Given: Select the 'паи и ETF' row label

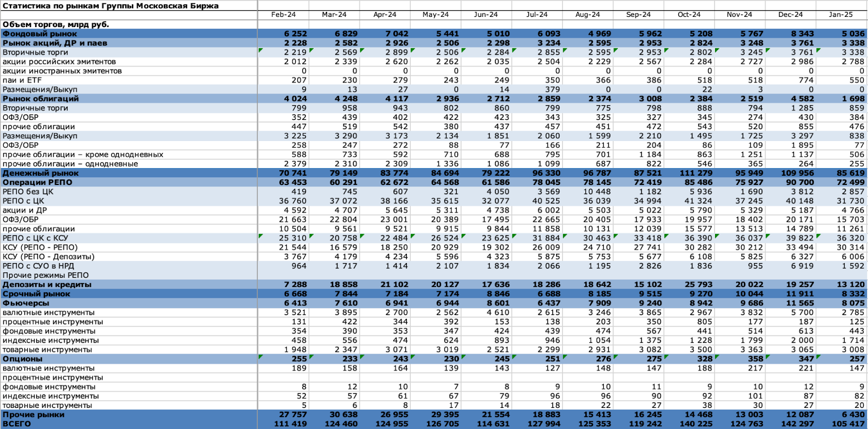Looking at the screenshot, I should (x=22, y=80).
